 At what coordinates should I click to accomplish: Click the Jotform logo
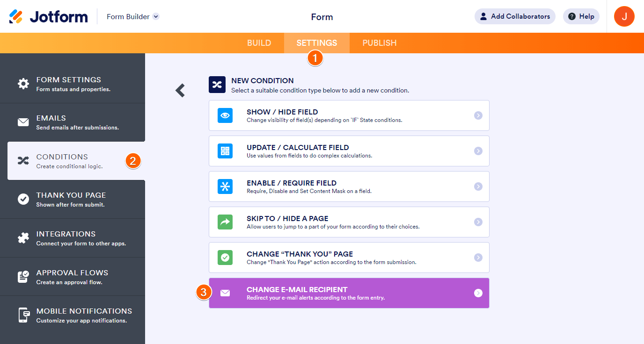click(x=49, y=17)
